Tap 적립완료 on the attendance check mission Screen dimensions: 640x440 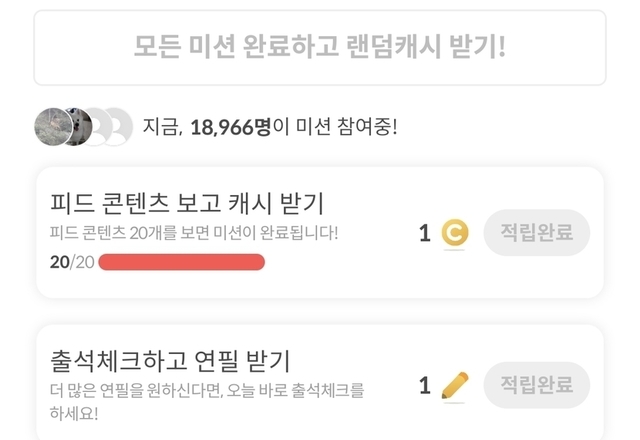click(536, 385)
